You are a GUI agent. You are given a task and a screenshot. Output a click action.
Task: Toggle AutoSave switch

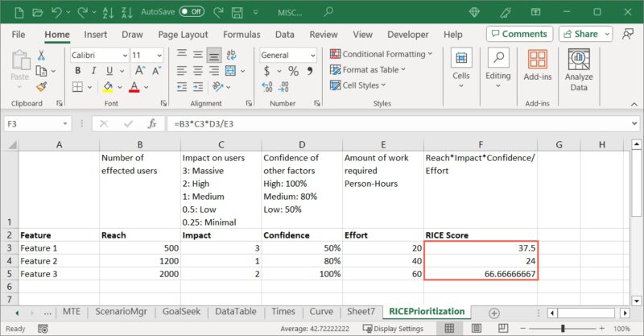192,12
